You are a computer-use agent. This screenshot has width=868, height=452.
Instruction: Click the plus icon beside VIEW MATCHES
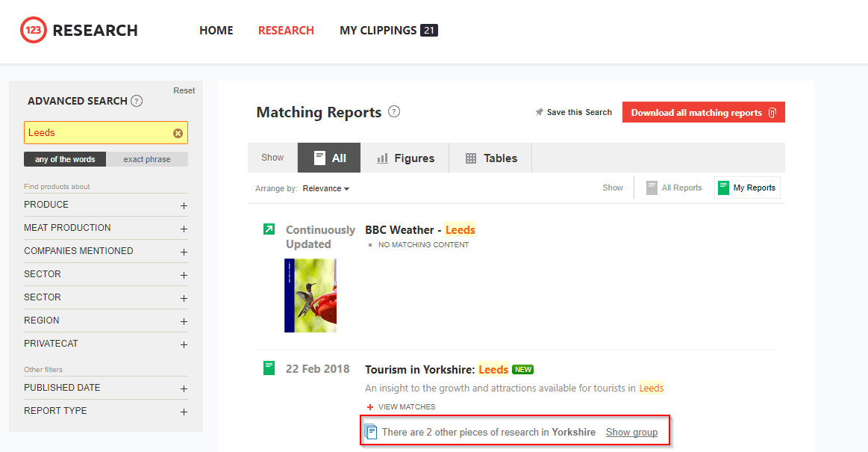click(x=369, y=406)
